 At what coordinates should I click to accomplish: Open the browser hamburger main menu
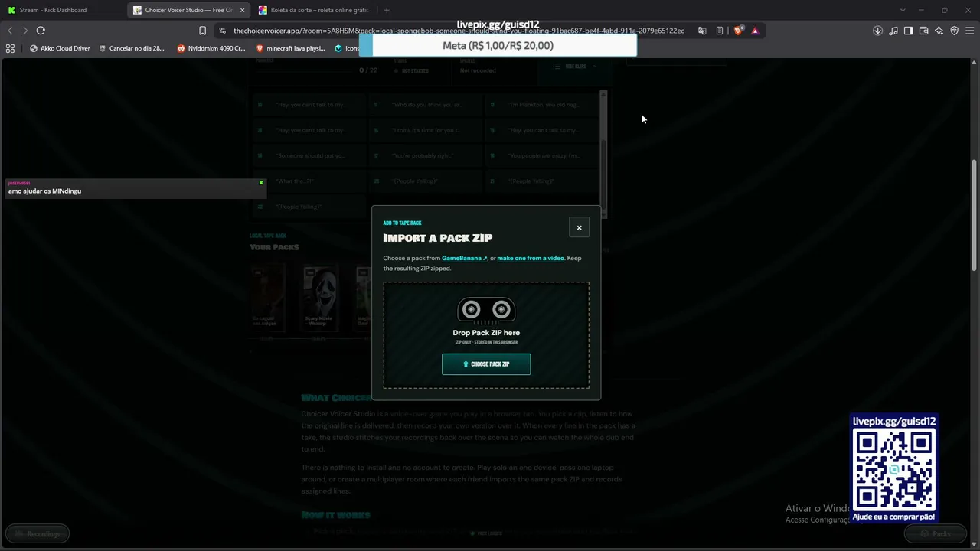tap(969, 31)
